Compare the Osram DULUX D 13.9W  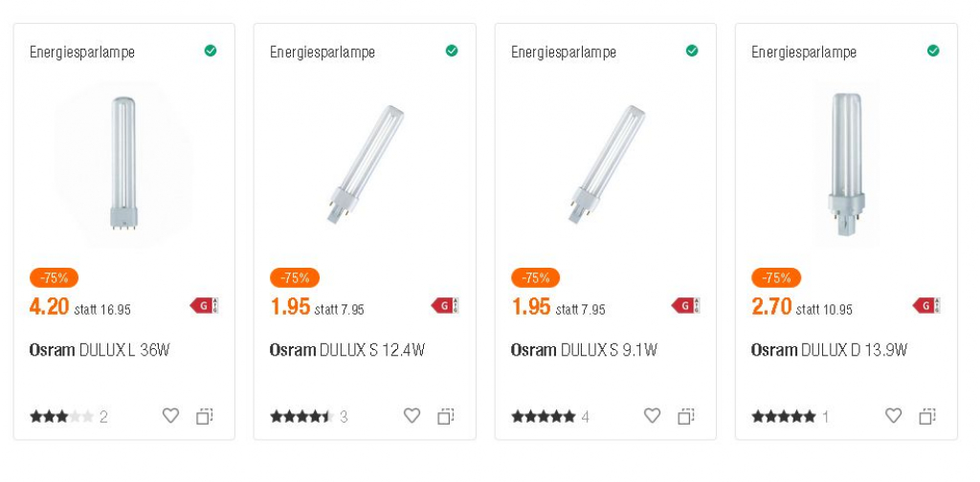(x=927, y=416)
